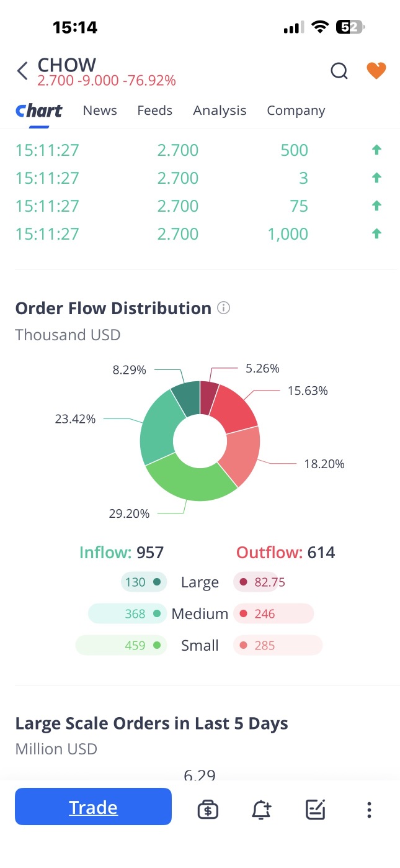Open the Company tab

coord(296,111)
